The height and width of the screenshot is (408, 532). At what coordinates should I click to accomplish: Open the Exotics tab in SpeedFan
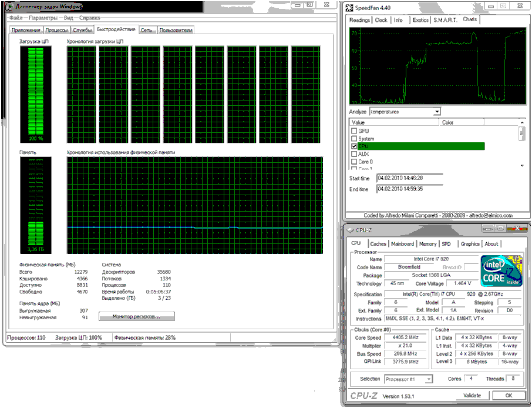click(x=420, y=20)
